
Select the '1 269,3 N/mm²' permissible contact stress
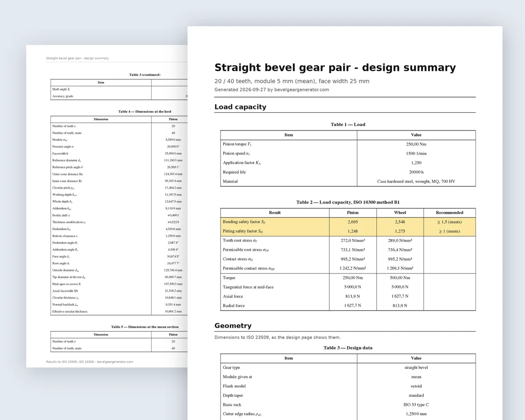coord(400,268)
